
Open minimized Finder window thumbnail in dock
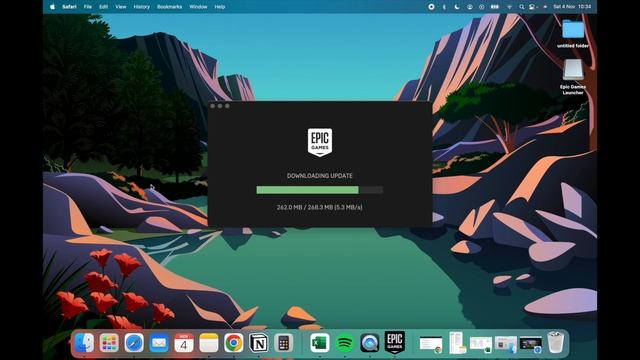click(506, 344)
